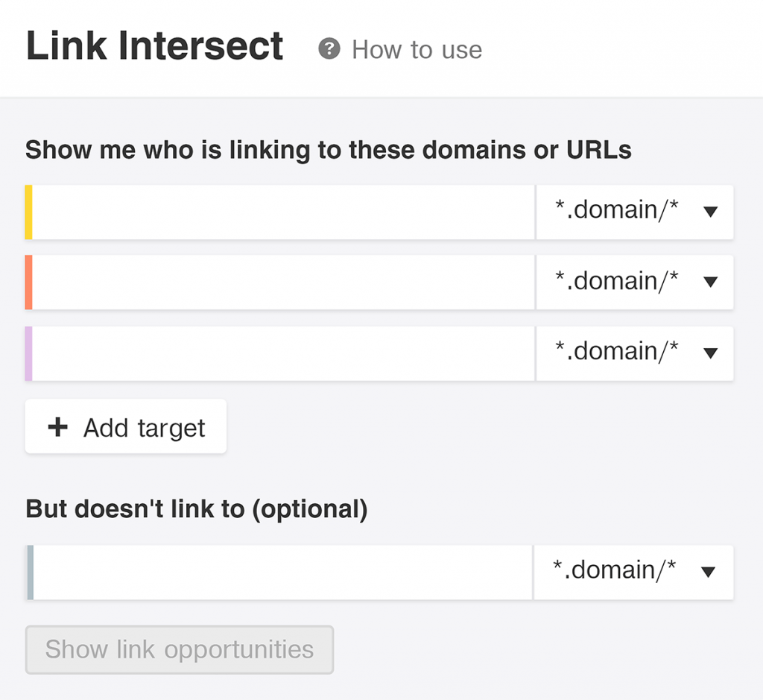Focus the second target field with orange marker
This screenshot has width=763, height=700.
283,283
